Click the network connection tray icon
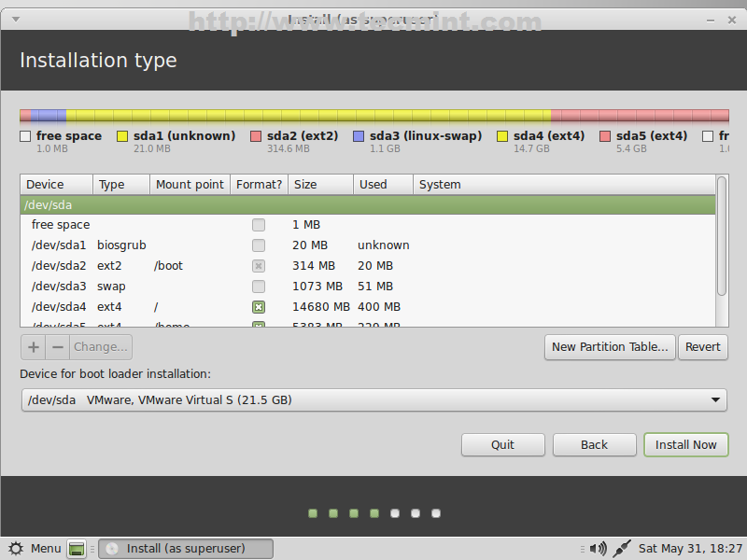 (x=623, y=549)
